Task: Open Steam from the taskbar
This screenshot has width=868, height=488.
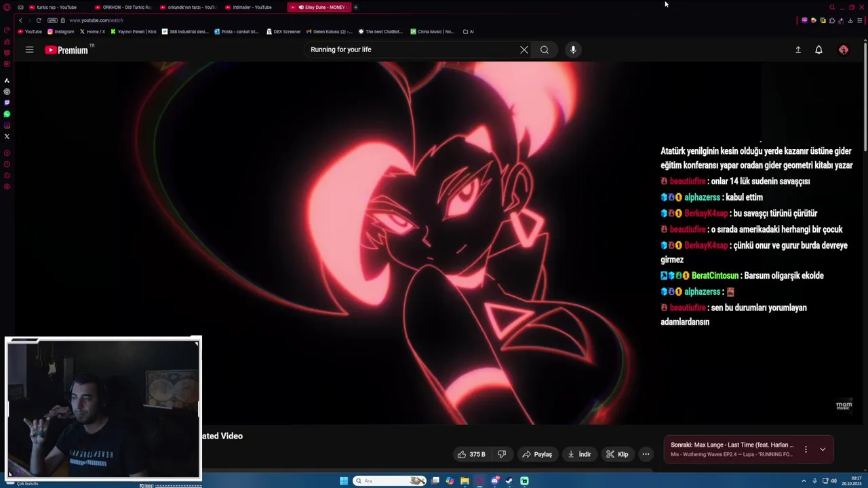Action: pyautogui.click(x=509, y=481)
